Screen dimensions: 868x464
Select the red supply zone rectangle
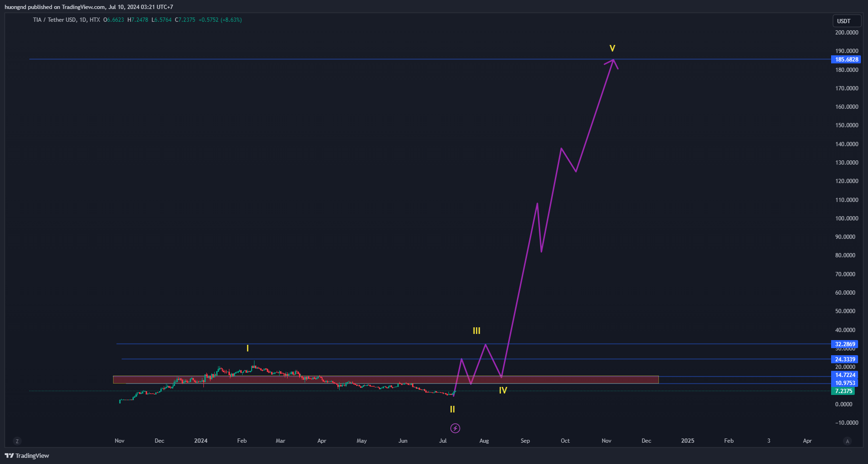(386, 379)
